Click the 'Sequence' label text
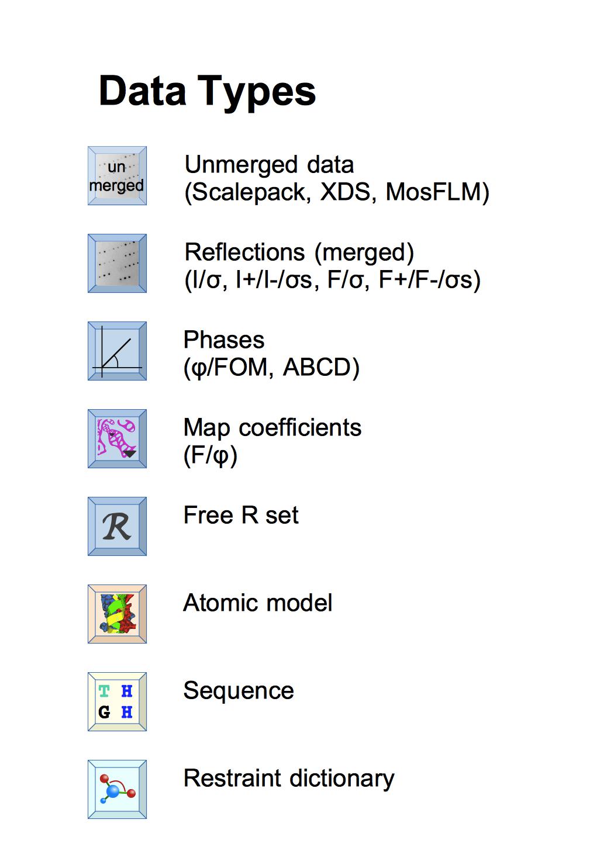614x868 pixels. click(239, 691)
